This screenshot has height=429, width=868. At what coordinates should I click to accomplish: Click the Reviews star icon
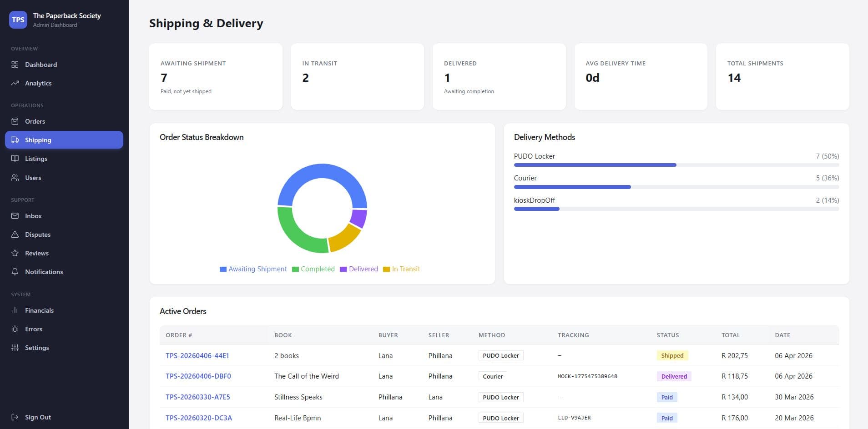pyautogui.click(x=14, y=253)
